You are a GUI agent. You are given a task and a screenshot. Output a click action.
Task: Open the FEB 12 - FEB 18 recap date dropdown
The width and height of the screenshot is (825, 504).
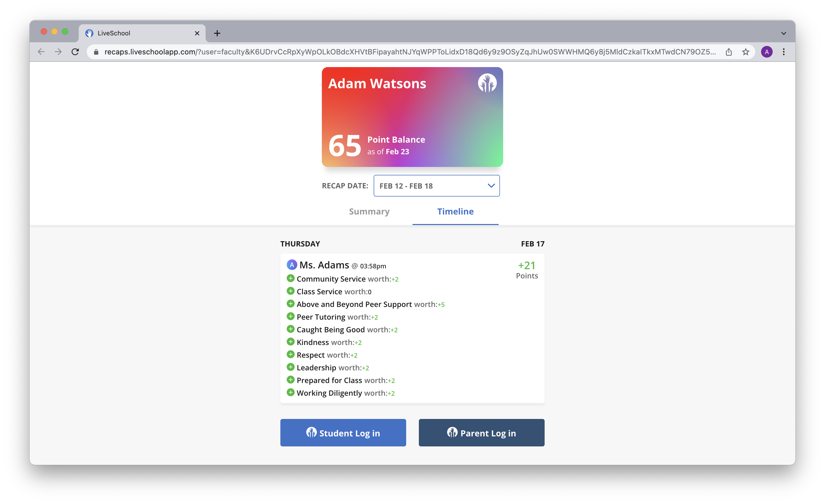[x=436, y=186]
